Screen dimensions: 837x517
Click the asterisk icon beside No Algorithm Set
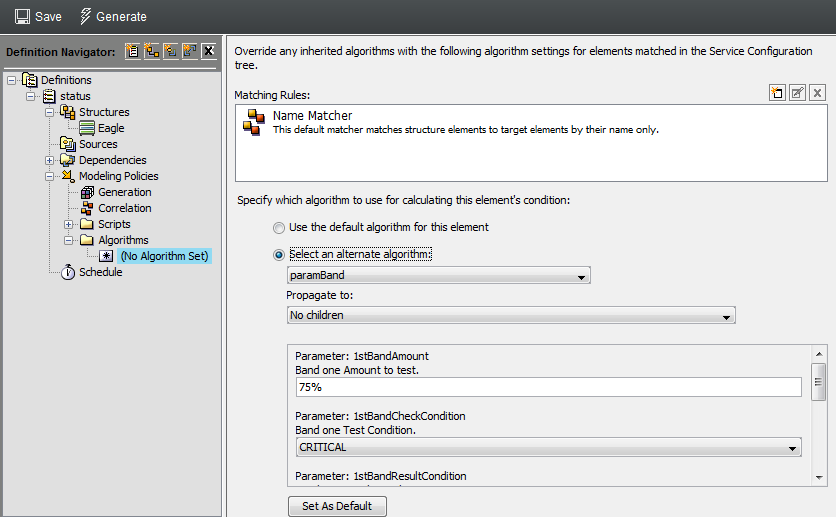click(x=106, y=256)
